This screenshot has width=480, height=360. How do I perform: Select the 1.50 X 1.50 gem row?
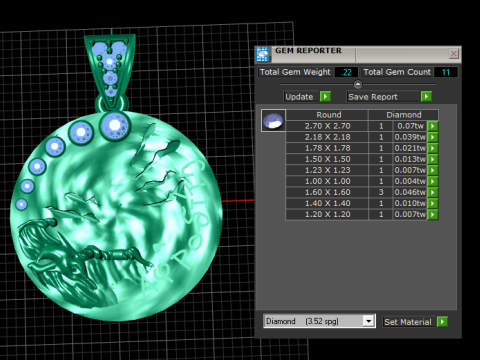(x=362, y=159)
